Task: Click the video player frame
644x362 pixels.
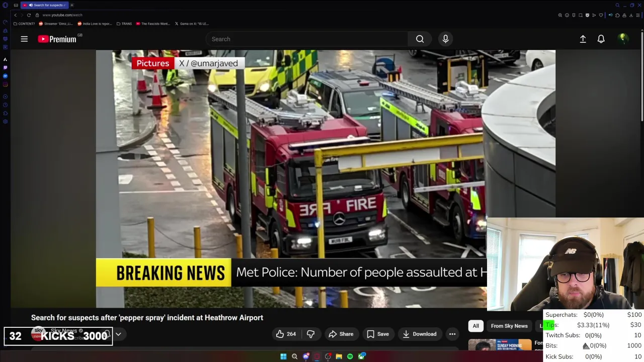Action: 326,178
